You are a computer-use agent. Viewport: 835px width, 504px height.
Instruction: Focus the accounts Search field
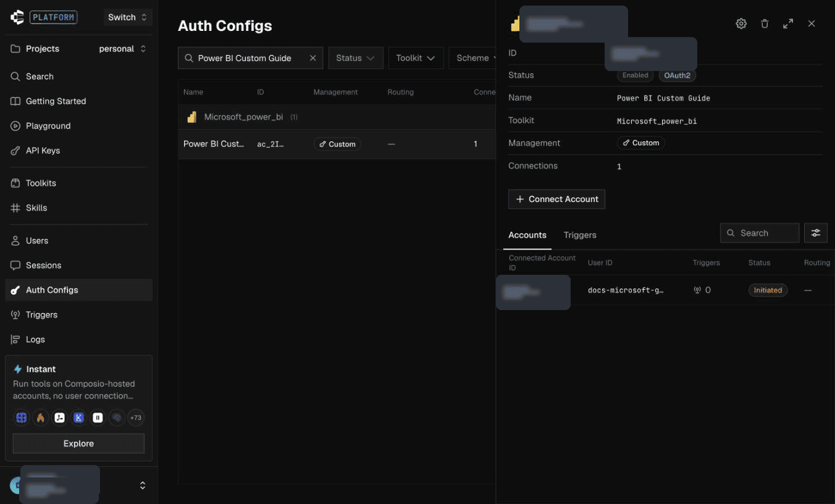(x=760, y=233)
